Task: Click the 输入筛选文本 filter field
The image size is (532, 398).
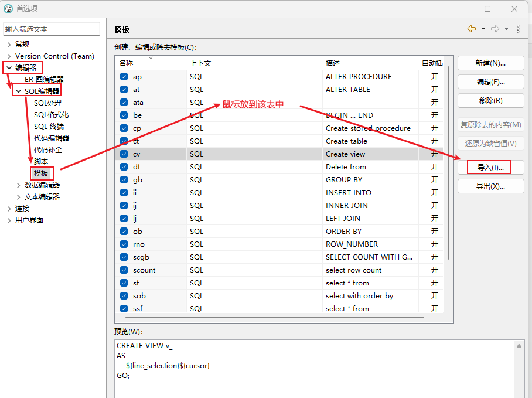Action: (52, 29)
